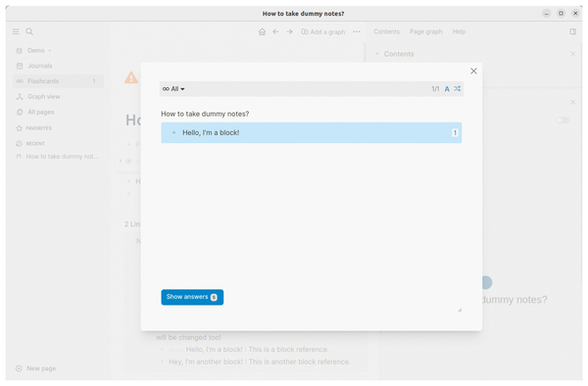
Task: Select the 'Hello, I'm a block!' card
Action: (x=312, y=132)
